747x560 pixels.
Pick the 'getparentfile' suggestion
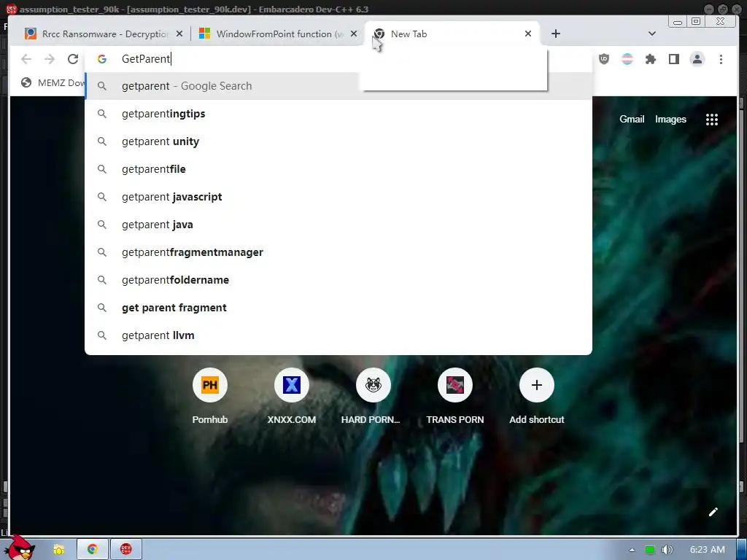click(338, 169)
